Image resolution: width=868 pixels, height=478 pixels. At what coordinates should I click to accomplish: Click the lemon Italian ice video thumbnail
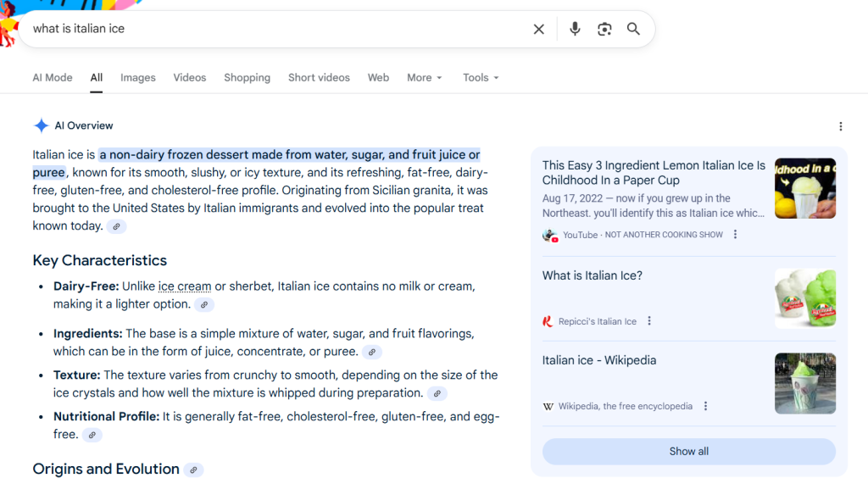804,188
